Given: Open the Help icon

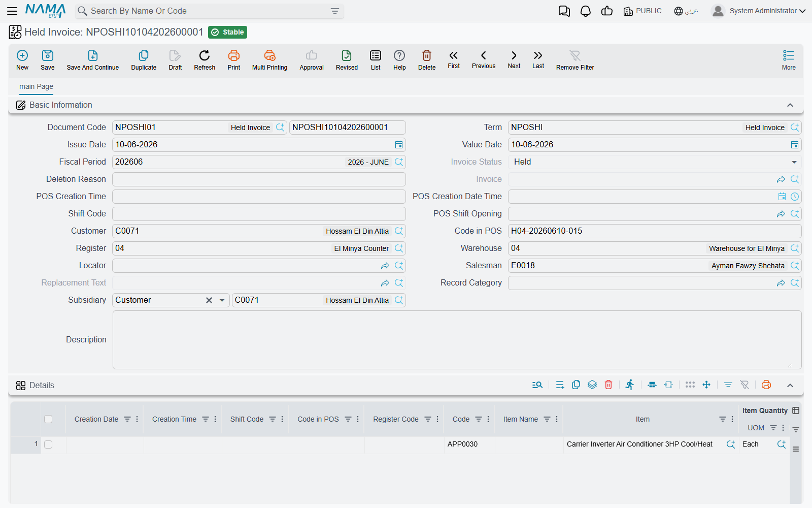Looking at the screenshot, I should tap(399, 60).
